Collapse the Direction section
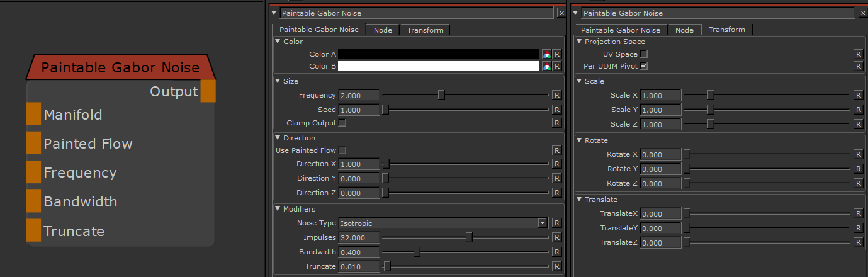Viewport: 868px width, 277px height. click(x=278, y=138)
